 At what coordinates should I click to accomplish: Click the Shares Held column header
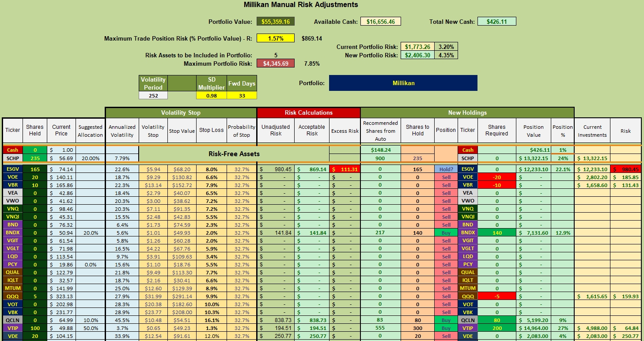[35, 130]
